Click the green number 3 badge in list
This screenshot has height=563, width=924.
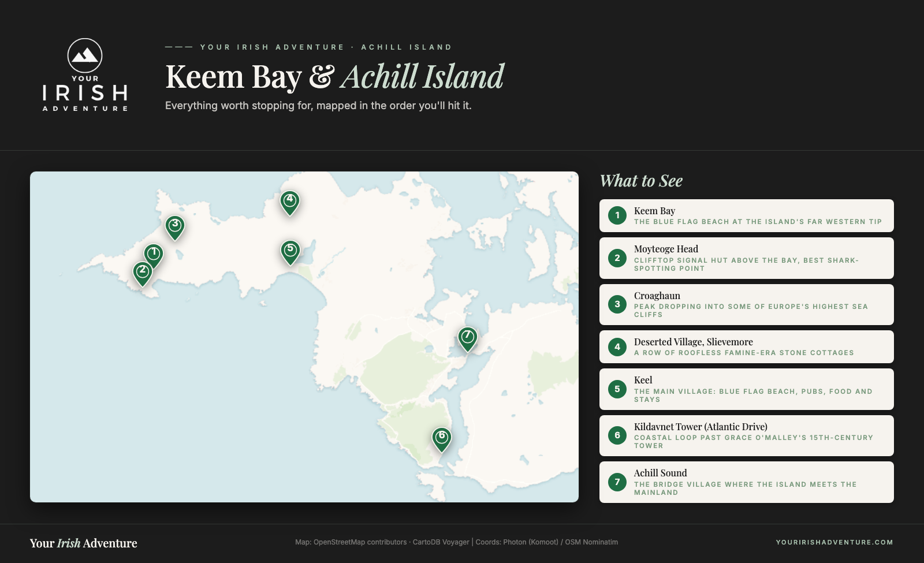pyautogui.click(x=617, y=304)
